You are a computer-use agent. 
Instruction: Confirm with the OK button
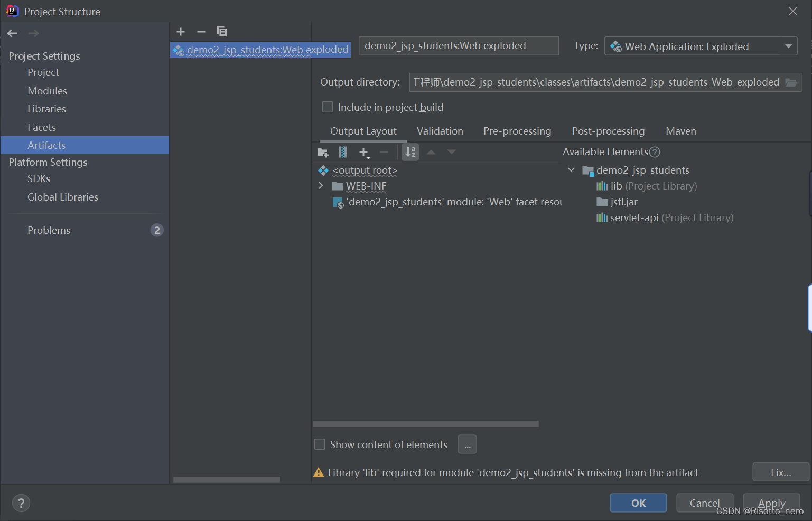[638, 503]
